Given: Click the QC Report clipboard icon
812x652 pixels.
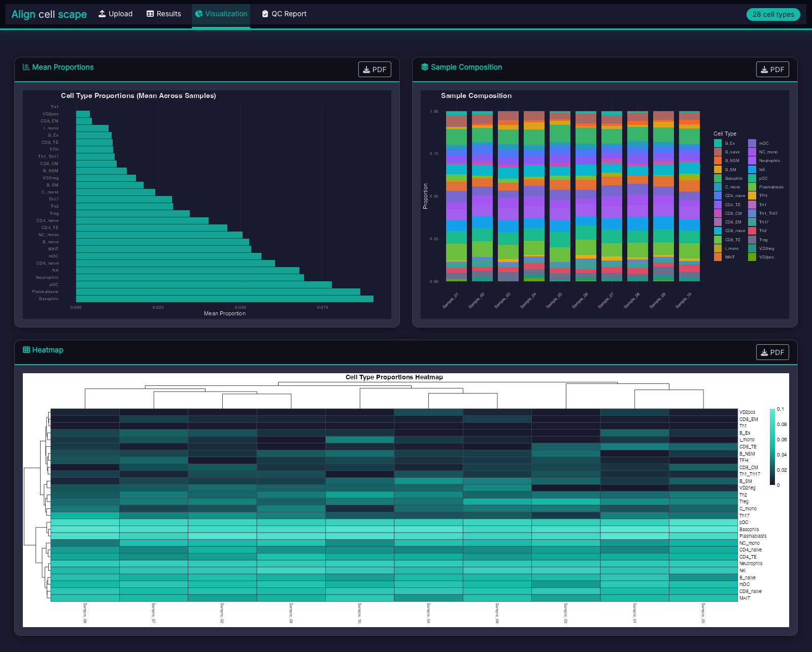Looking at the screenshot, I should pos(265,14).
